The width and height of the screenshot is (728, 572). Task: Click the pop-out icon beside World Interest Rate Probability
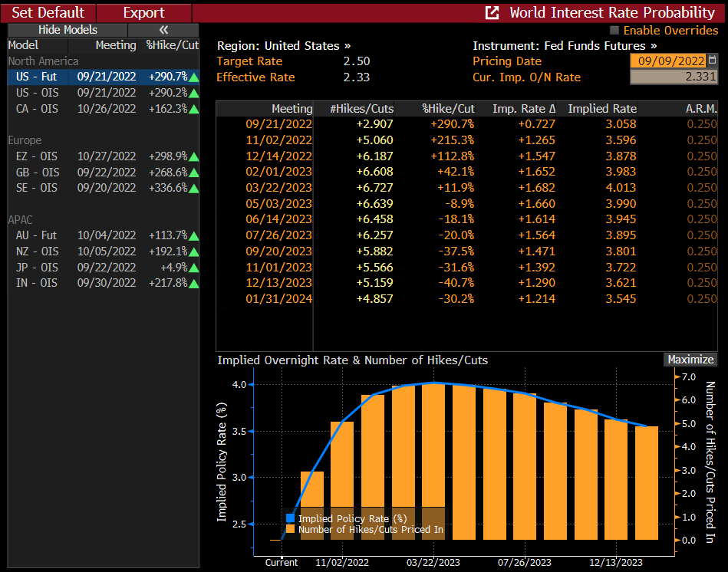tap(493, 13)
